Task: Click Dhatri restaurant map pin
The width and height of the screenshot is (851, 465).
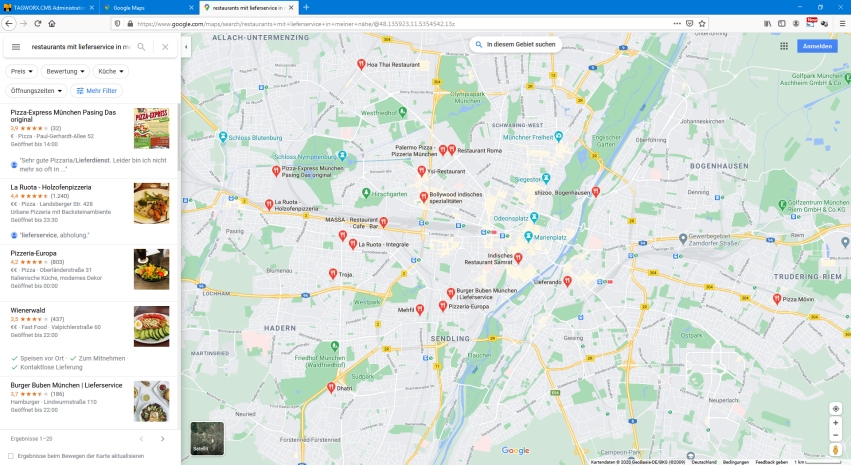Action: pos(331,387)
